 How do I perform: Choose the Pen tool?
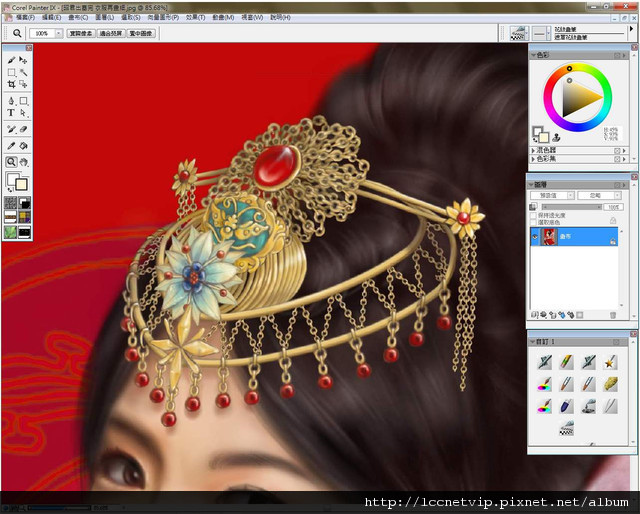coord(11,100)
